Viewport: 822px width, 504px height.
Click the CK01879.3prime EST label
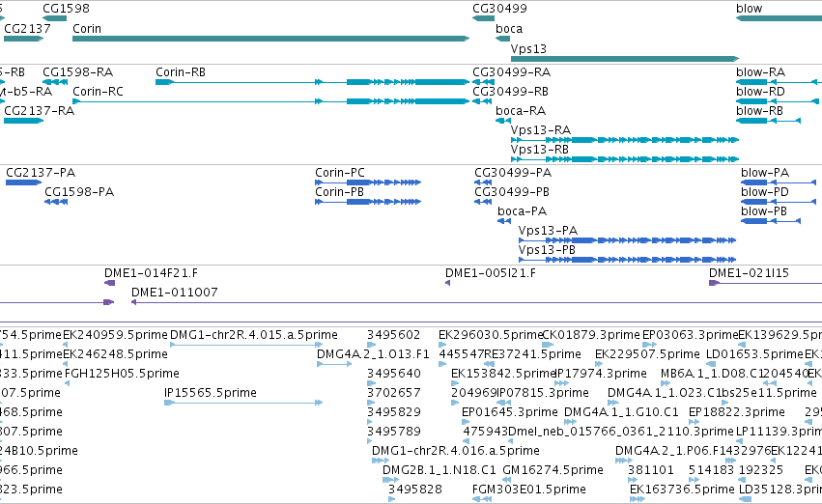tap(591, 335)
